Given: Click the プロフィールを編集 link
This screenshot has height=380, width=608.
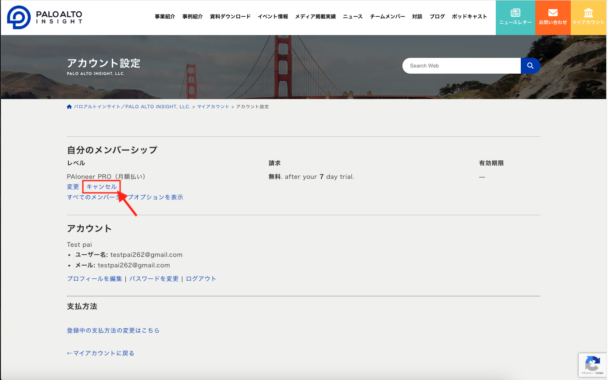Looking at the screenshot, I should pos(94,279).
